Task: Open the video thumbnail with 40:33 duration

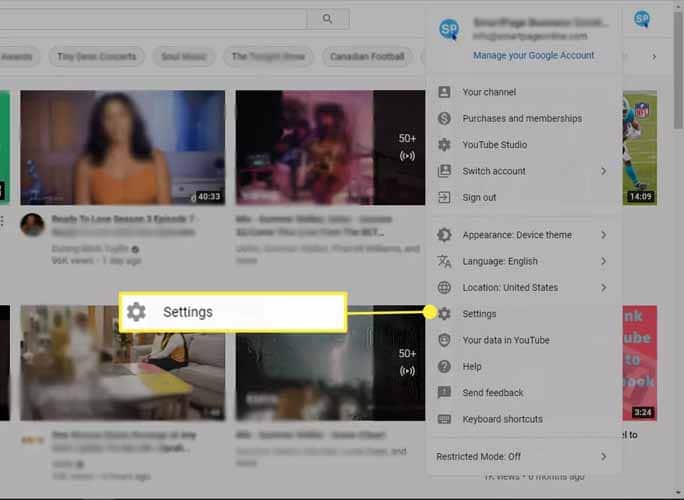Action: 123,147
